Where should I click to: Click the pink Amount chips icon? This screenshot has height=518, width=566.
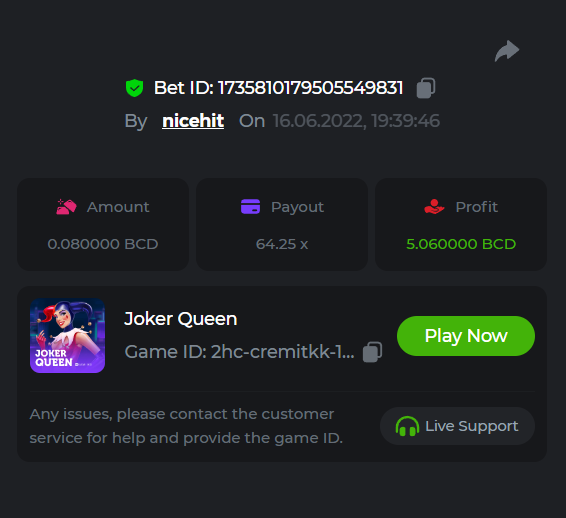coord(66,207)
